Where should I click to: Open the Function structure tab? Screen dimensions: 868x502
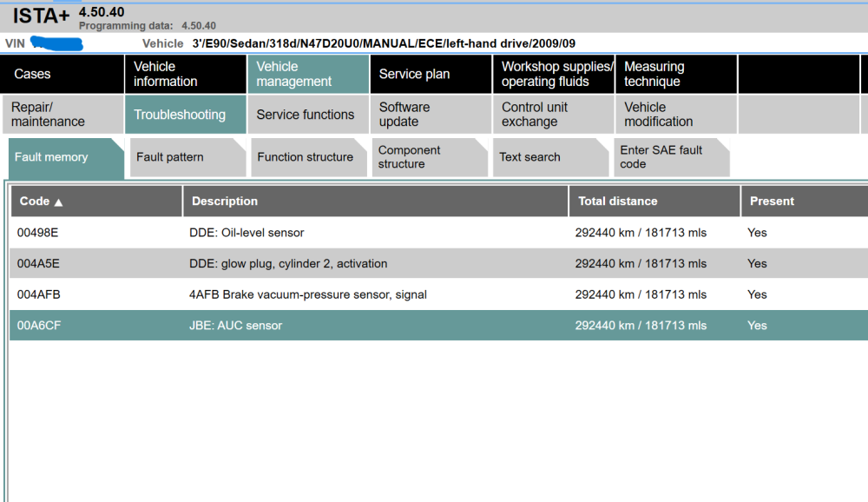[306, 157]
